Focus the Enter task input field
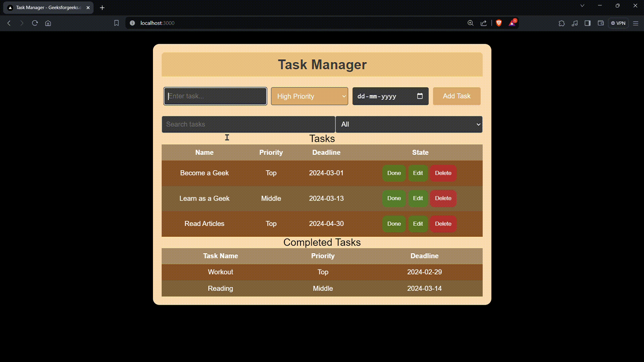Screen dimensions: 644x362 coord(215,96)
